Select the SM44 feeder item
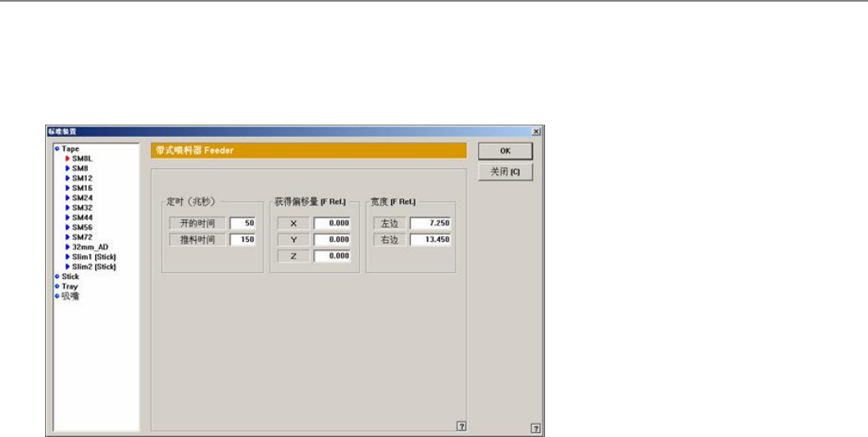The height and width of the screenshot is (437, 868). coord(82,217)
